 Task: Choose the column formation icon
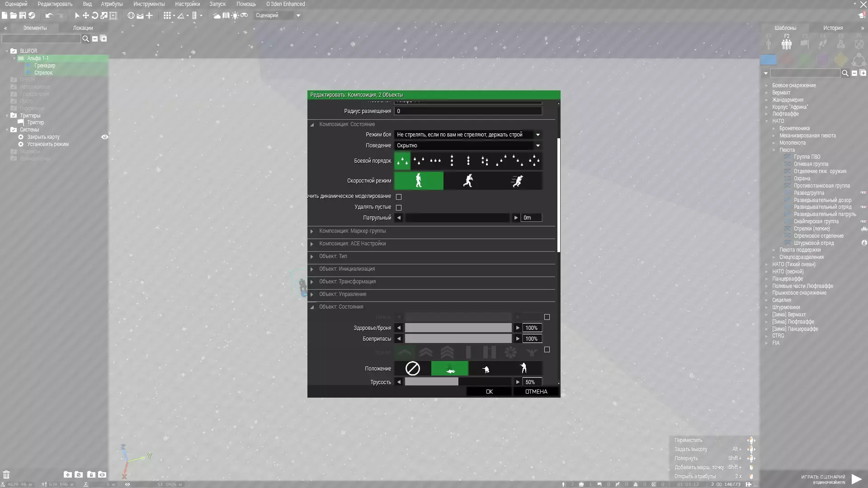point(452,161)
